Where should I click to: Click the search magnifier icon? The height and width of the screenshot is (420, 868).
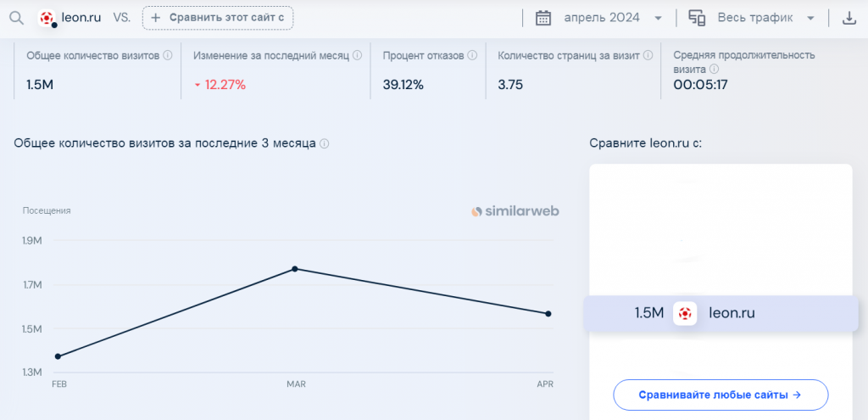[17, 19]
